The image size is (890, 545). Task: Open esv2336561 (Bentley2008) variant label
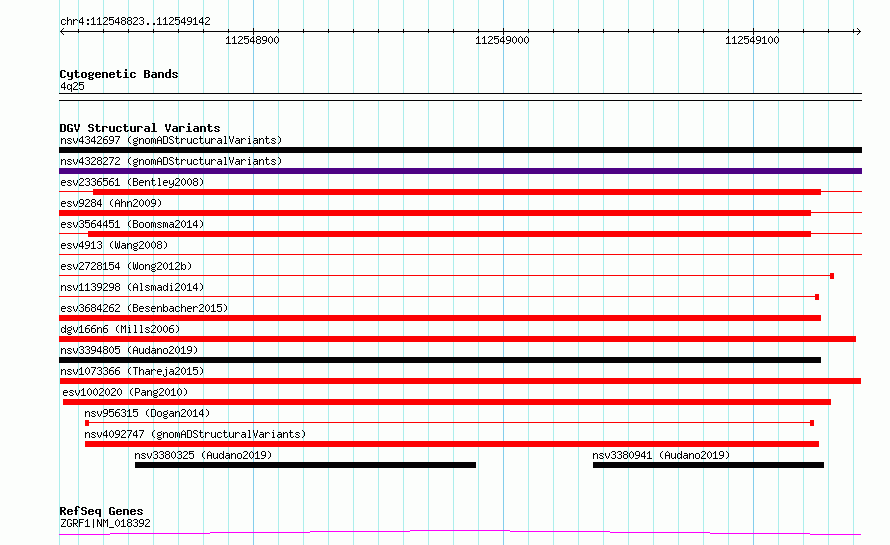coord(132,182)
